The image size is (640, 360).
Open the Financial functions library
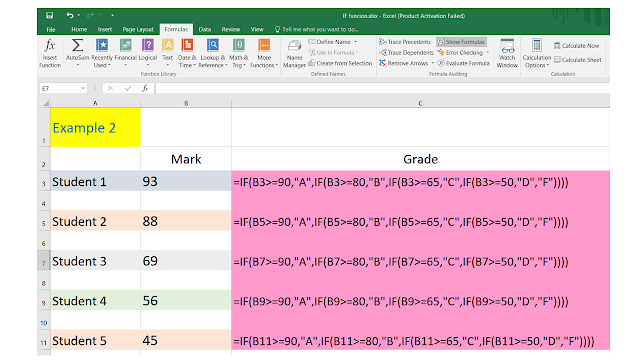(x=125, y=53)
